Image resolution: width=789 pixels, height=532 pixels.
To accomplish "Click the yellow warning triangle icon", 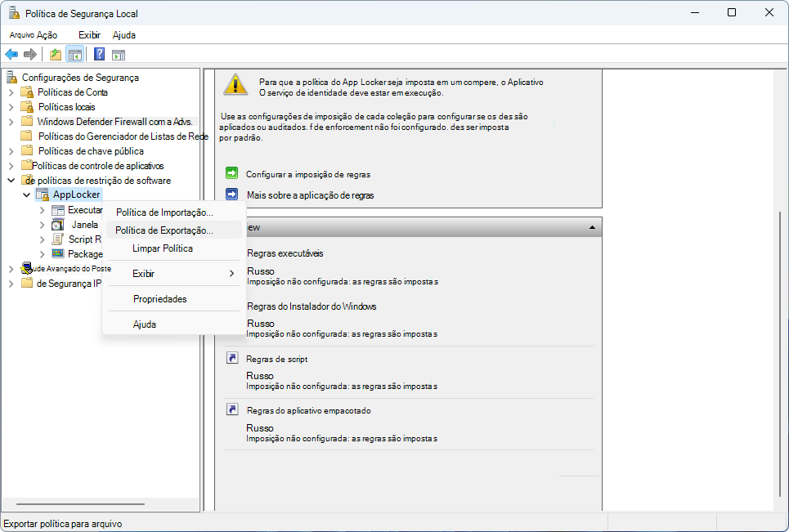I will (x=235, y=84).
